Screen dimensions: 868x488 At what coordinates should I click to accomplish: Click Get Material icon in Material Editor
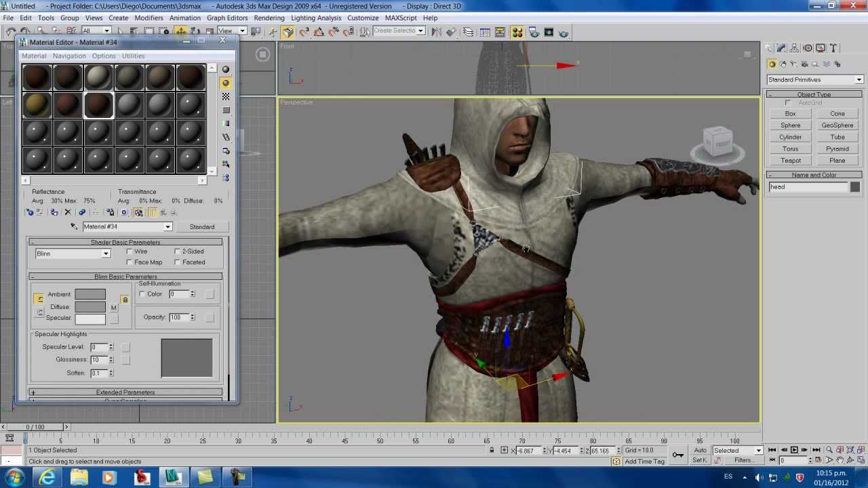coord(29,212)
